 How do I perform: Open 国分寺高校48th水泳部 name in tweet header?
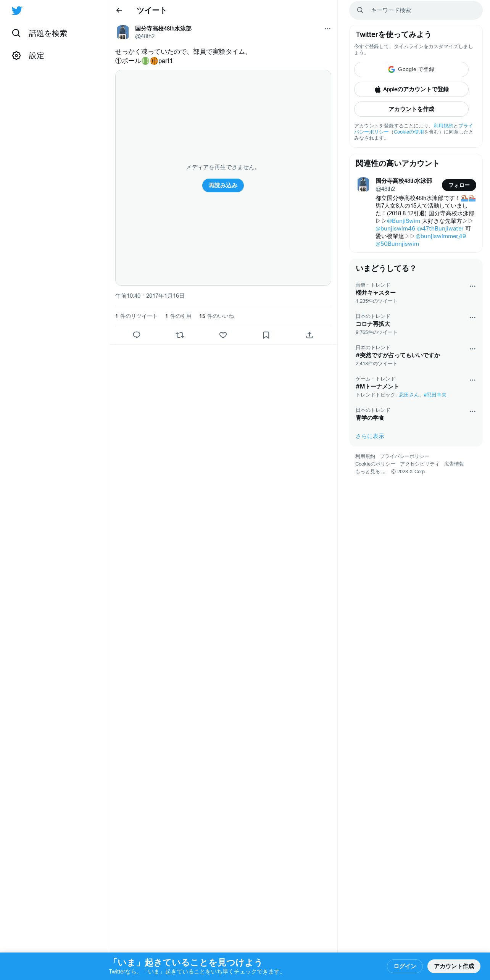163,29
